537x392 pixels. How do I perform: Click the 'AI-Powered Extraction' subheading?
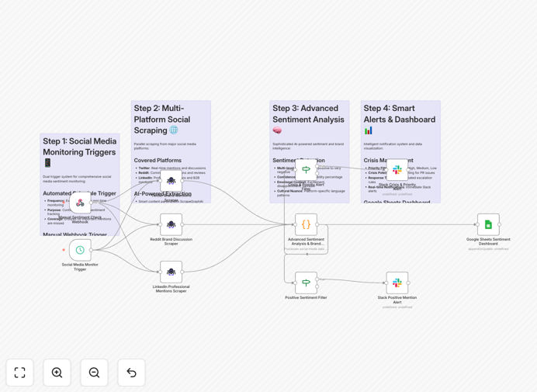[163, 194]
